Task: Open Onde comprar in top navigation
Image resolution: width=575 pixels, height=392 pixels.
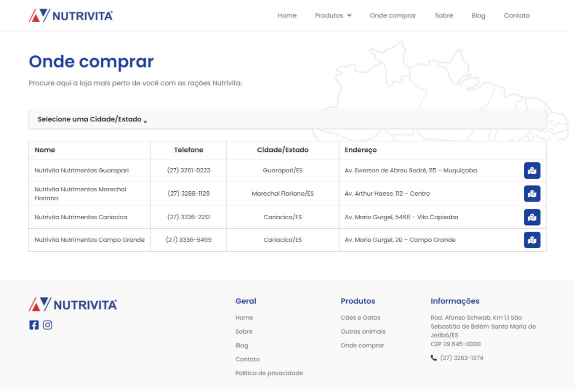Action: coord(392,15)
